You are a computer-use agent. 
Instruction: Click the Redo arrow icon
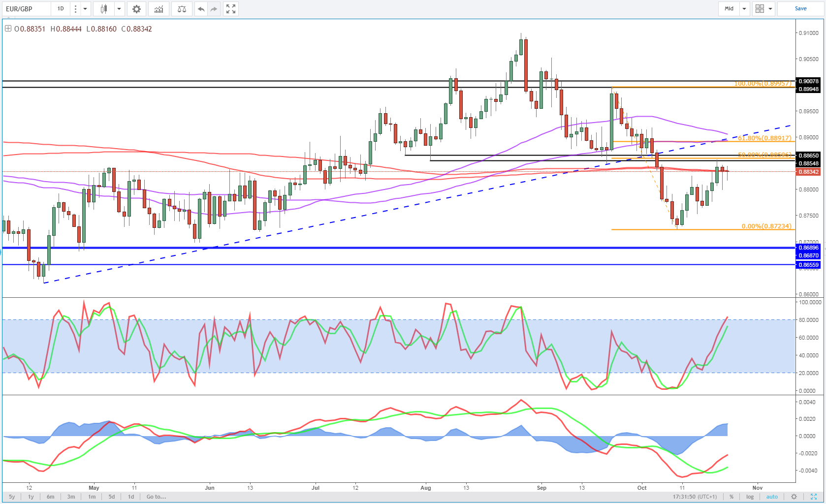click(214, 9)
